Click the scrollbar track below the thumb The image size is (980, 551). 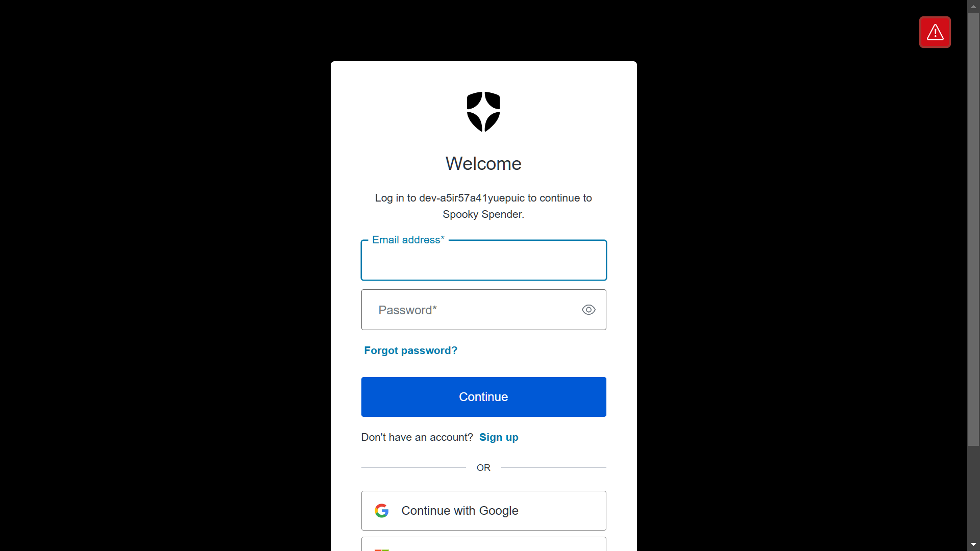[973, 492]
